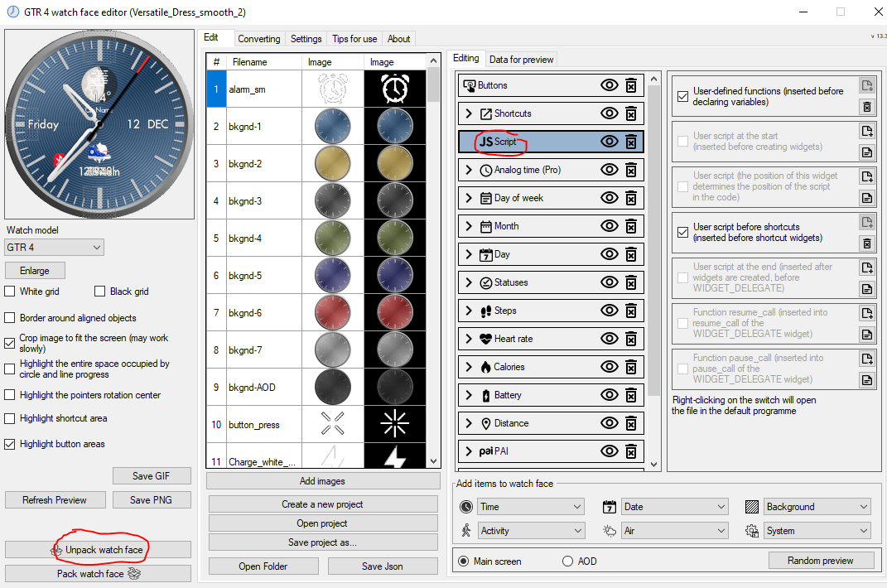Delete the Month widget row

(631, 226)
